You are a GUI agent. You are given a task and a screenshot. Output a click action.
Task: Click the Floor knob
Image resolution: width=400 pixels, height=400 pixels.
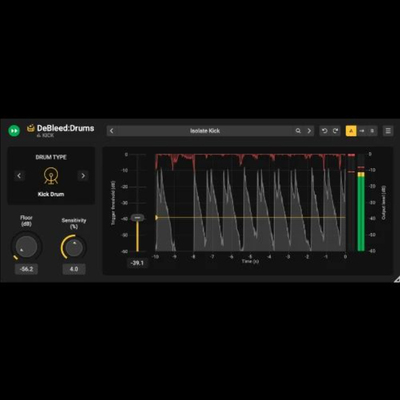[26, 247]
